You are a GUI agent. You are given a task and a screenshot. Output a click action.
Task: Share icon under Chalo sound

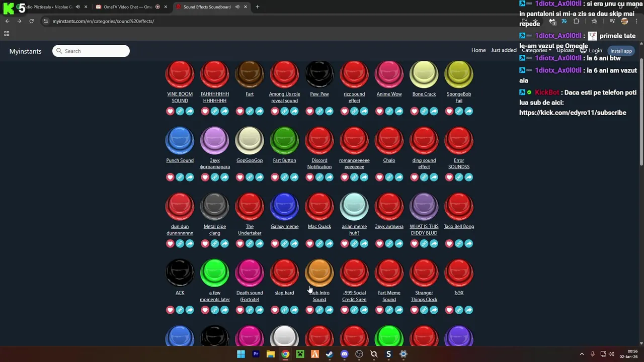tap(399, 177)
